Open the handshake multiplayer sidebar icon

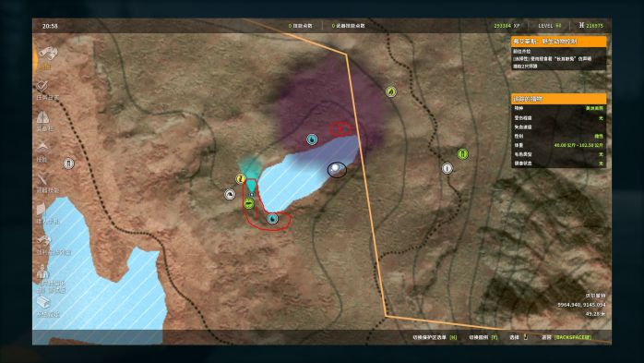tap(43, 240)
